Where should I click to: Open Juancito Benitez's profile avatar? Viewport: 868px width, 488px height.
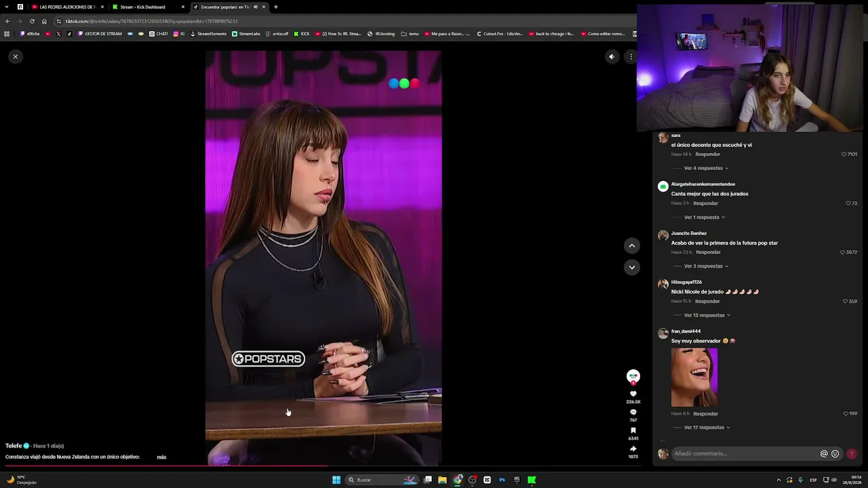pos(663,236)
